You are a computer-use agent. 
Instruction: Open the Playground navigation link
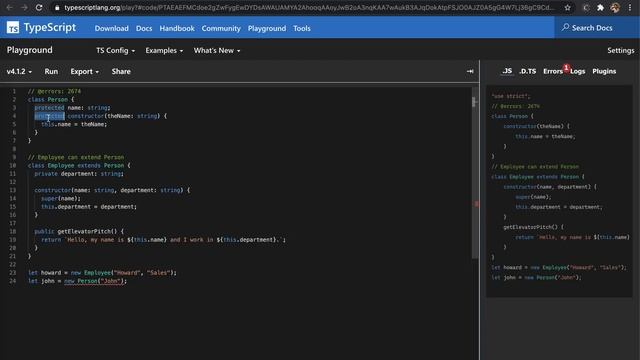267,28
